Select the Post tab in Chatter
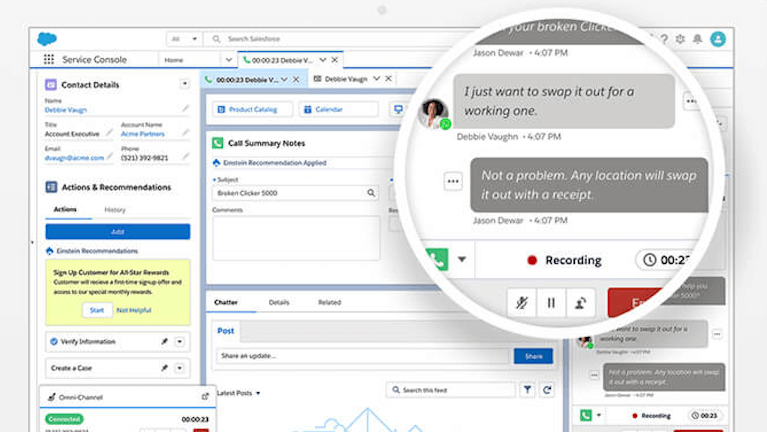 [x=226, y=331]
